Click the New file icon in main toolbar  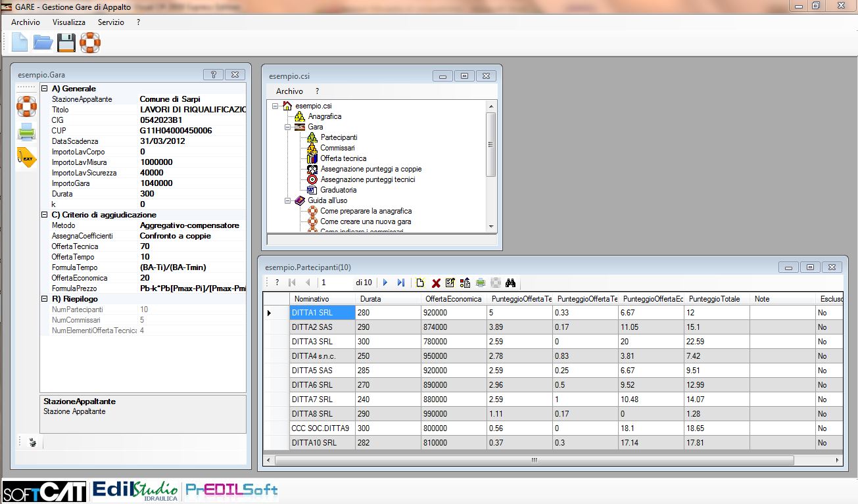20,43
